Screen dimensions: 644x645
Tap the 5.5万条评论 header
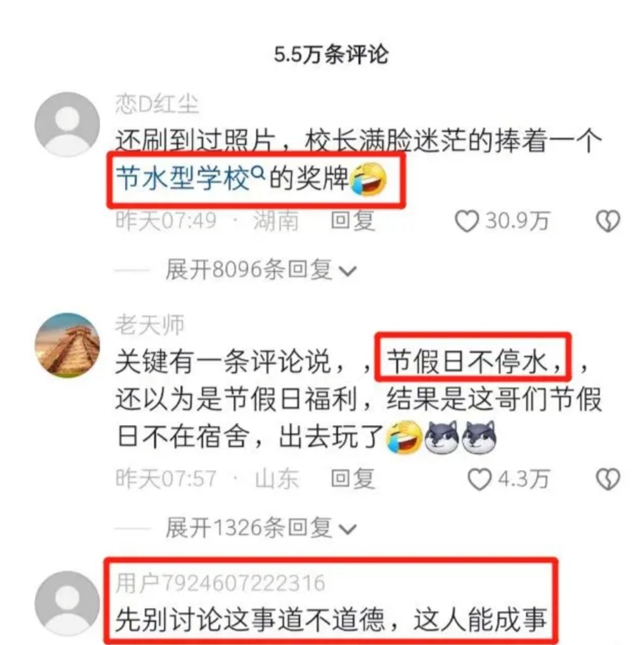click(331, 55)
